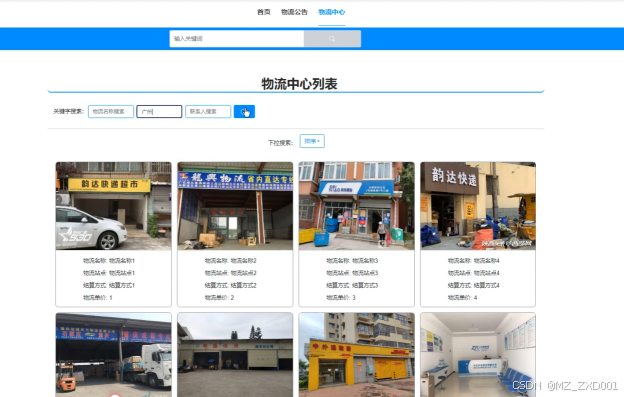The image size is (624, 397).
Task: Go to the 首页 home tab
Action: coord(264,12)
